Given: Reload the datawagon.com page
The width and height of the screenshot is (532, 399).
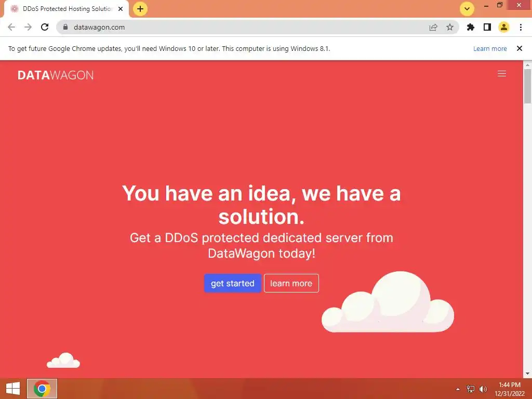Looking at the screenshot, I should (x=45, y=27).
